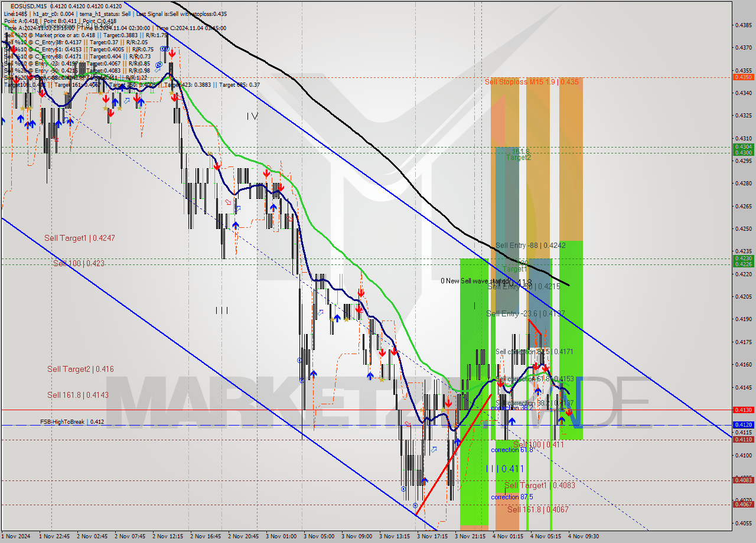Click the 'I V' wave marker label
756x543 pixels.
(x=252, y=117)
